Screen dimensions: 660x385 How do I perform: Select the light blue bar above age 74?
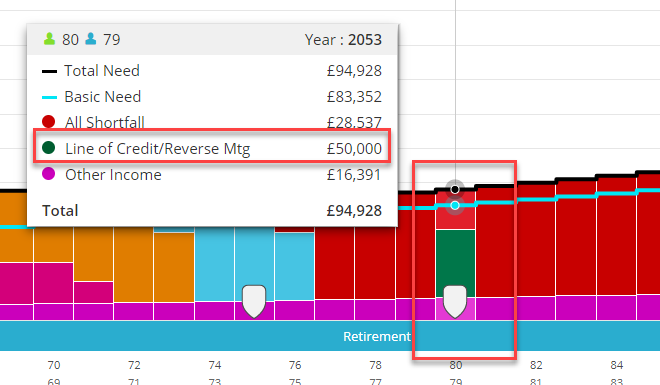tap(214, 265)
